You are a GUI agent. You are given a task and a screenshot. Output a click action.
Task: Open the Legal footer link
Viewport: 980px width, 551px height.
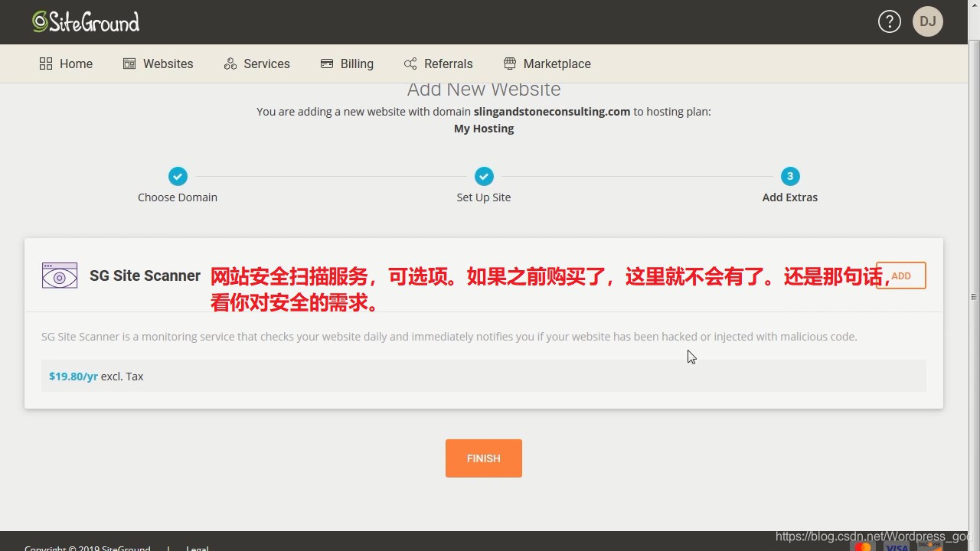(x=197, y=548)
